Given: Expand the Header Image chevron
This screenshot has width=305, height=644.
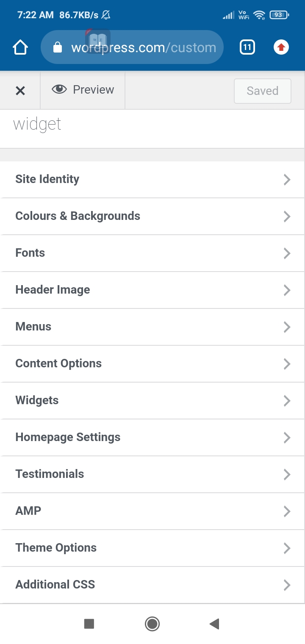Looking at the screenshot, I should click(x=287, y=290).
